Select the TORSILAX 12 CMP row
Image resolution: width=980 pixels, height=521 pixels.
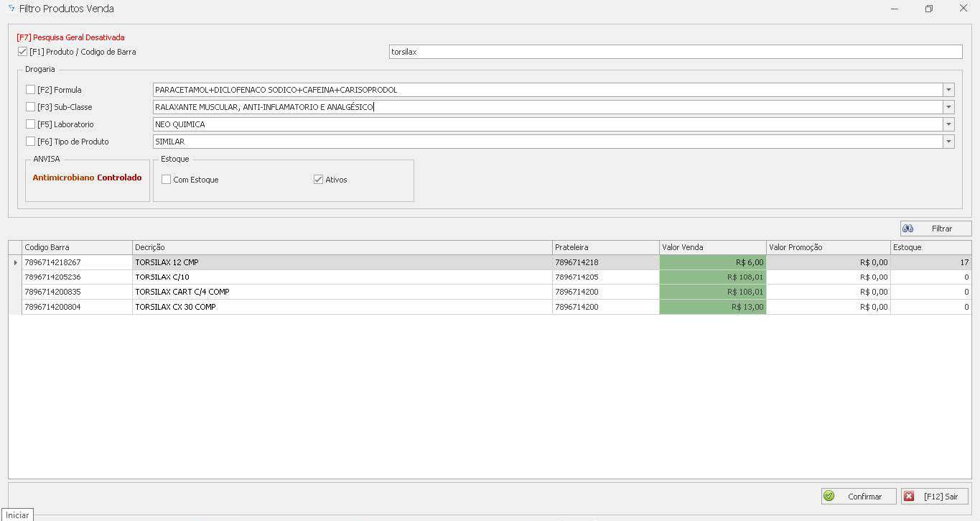(x=490, y=262)
